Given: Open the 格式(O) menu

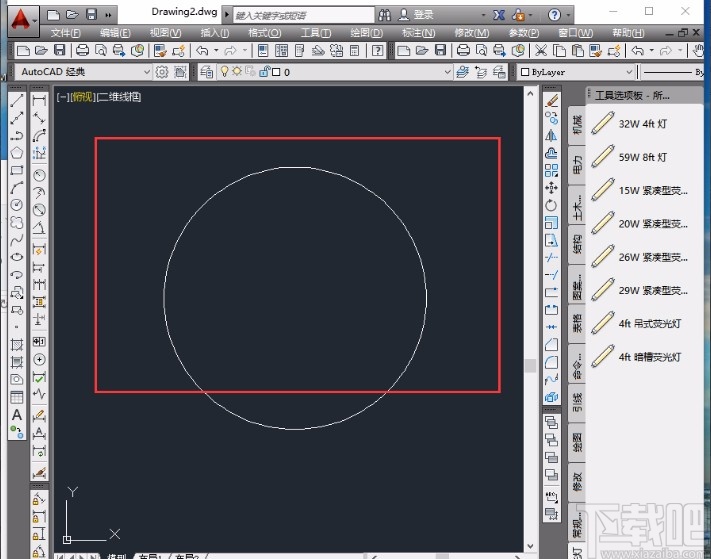Looking at the screenshot, I should pyautogui.click(x=264, y=33).
